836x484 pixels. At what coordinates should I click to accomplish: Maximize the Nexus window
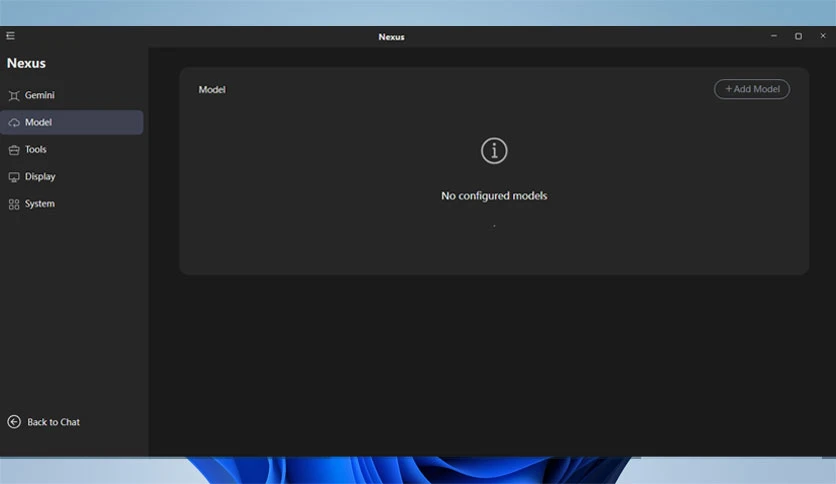(x=798, y=36)
